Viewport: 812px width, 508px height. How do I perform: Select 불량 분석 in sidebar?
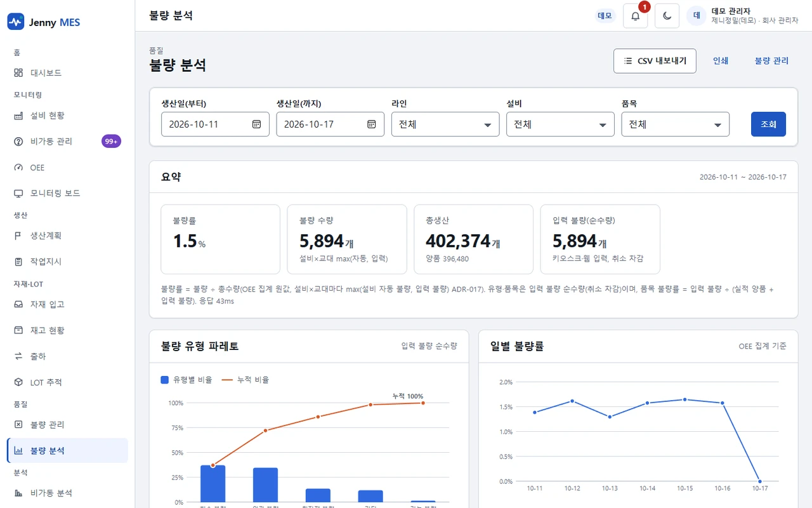pyautogui.click(x=67, y=451)
